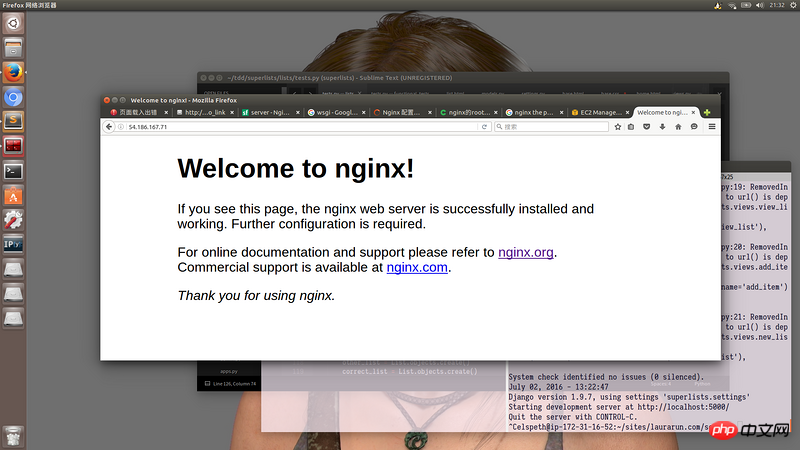Click the Firefox search box
Image resolution: width=800 pixels, height=450 pixels.
pos(551,127)
